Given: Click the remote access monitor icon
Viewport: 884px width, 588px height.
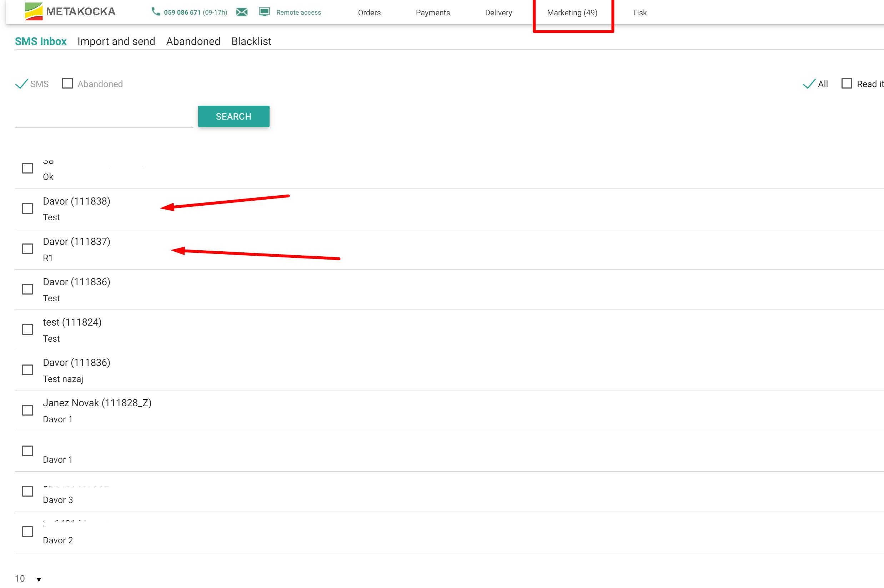Looking at the screenshot, I should (265, 12).
